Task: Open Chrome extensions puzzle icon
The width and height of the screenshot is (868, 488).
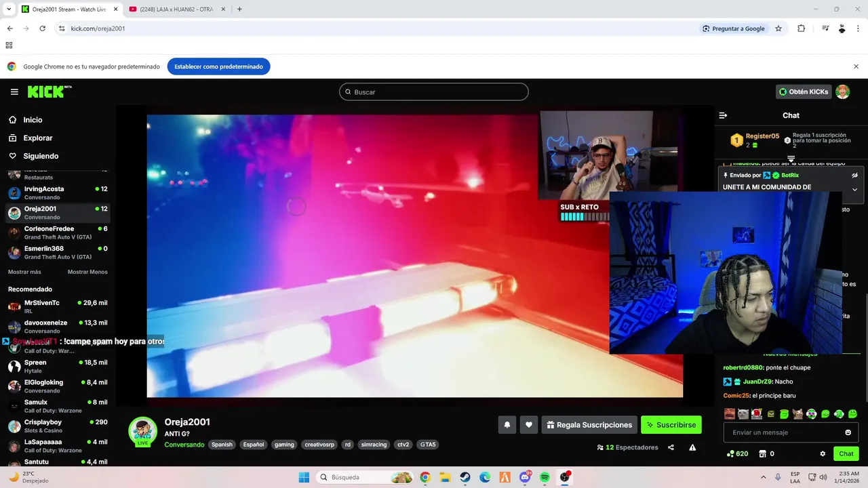Action: pyautogui.click(x=801, y=28)
